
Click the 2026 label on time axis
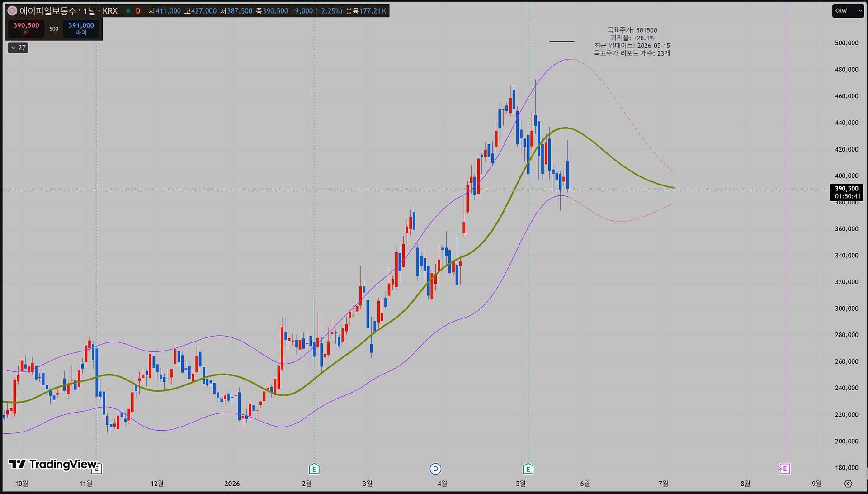(232, 484)
